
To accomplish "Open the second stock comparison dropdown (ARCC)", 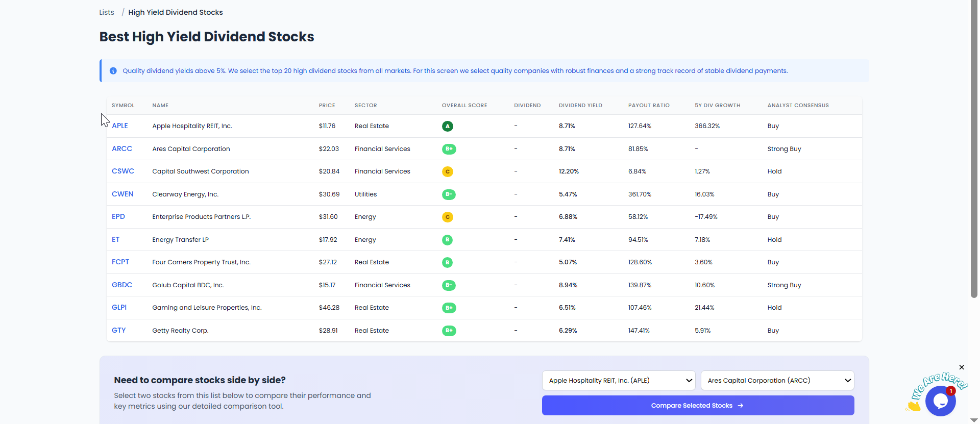I will 777,381.
